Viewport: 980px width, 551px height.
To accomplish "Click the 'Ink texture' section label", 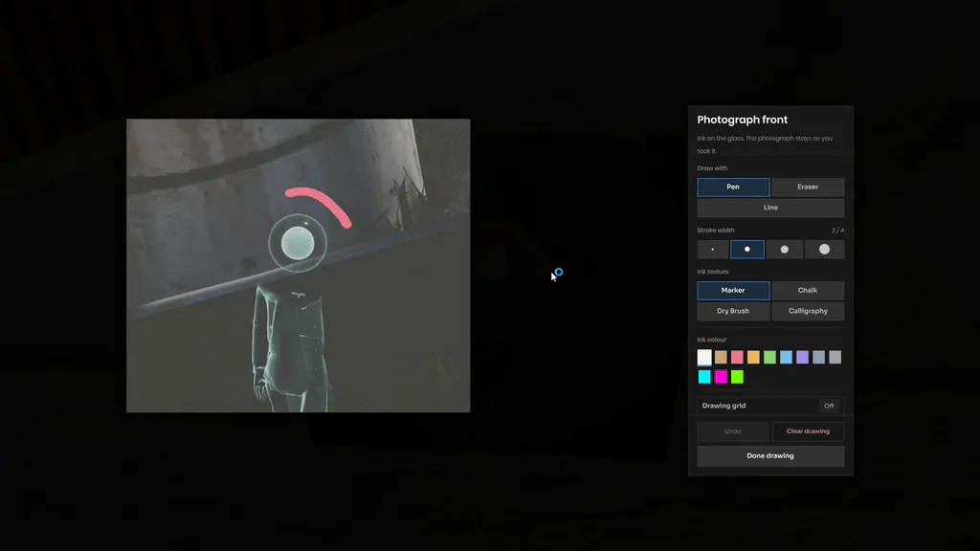I will tap(713, 272).
